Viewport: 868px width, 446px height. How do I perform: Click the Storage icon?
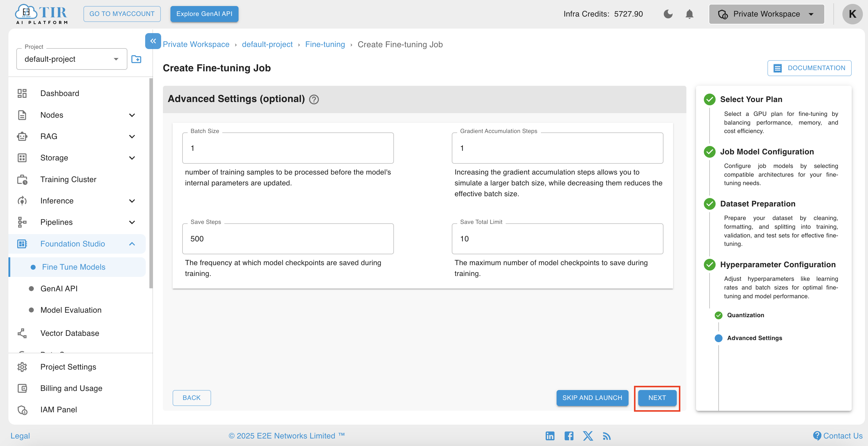coord(22,158)
